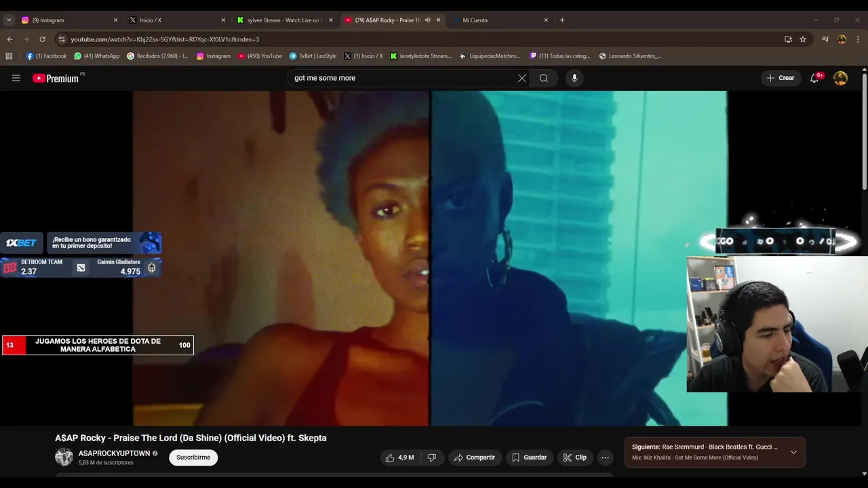
Task: Click the 1XBET banner logo overlay
Action: 22,243
